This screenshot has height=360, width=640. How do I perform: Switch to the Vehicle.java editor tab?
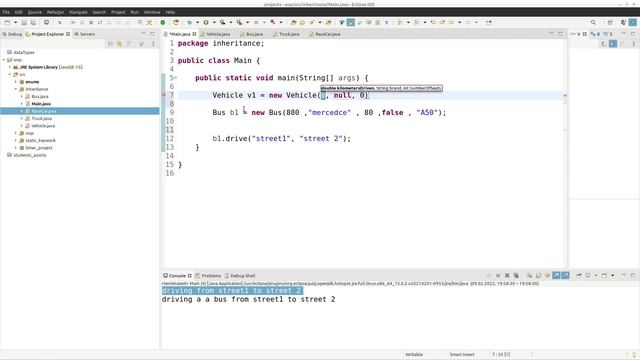(216, 34)
